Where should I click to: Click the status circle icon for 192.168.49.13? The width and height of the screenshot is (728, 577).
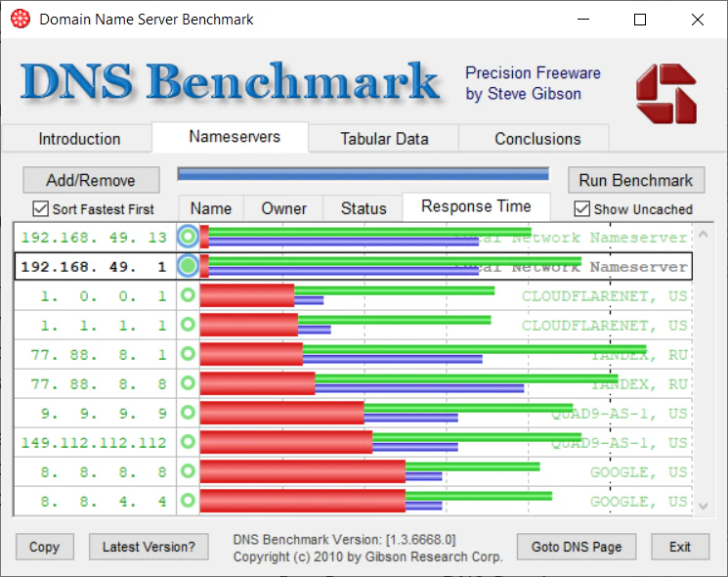(188, 237)
